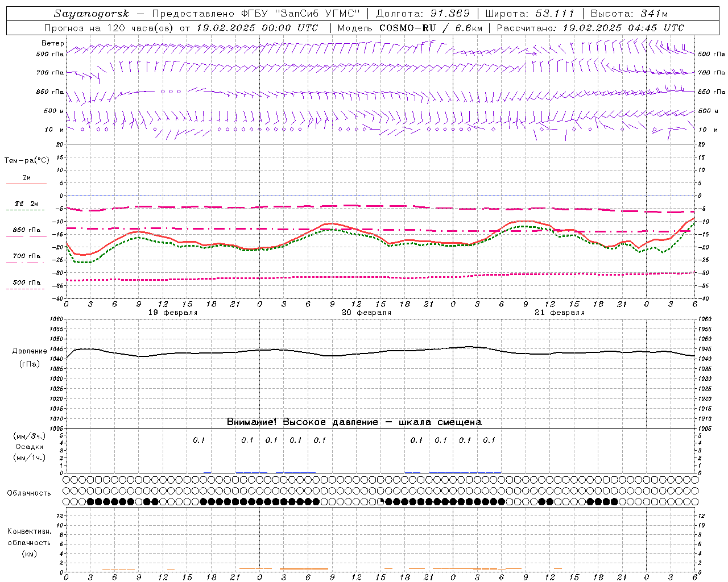Click the 'Облачность' cloud cover label

[x=29, y=493]
